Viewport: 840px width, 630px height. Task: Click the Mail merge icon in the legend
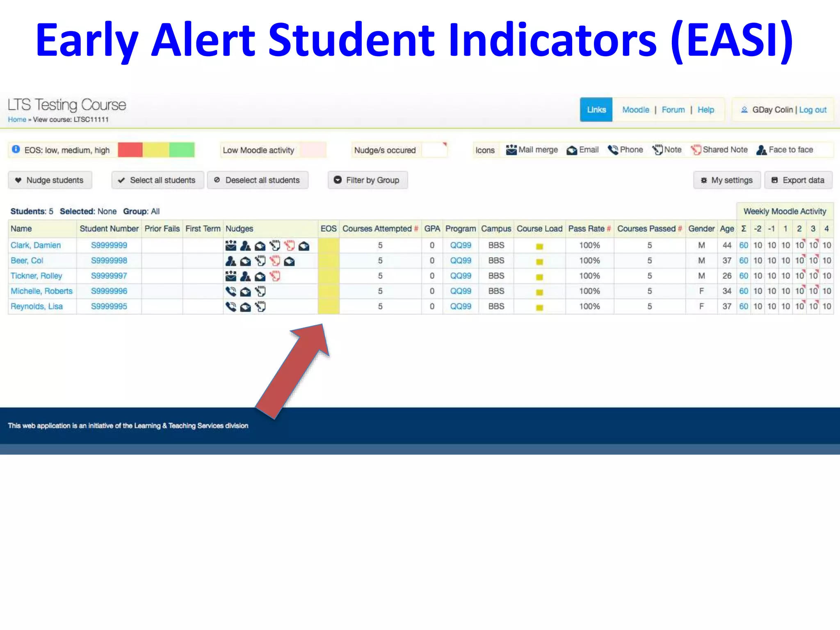[x=511, y=150]
